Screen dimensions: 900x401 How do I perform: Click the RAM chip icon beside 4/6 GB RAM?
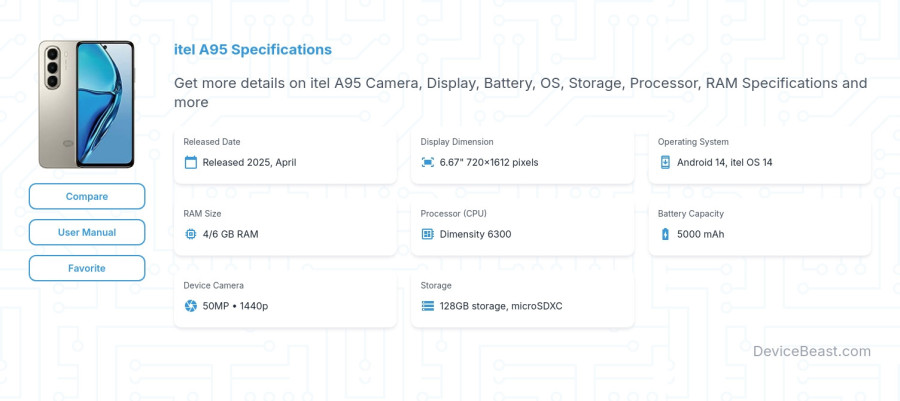(191, 234)
